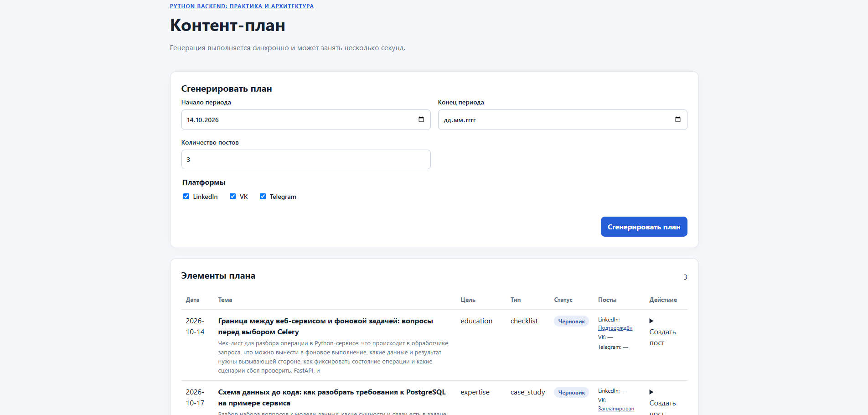Screen dimensions: 868x415
Task: Click the 2026-10-17 date cell
Action: point(195,398)
